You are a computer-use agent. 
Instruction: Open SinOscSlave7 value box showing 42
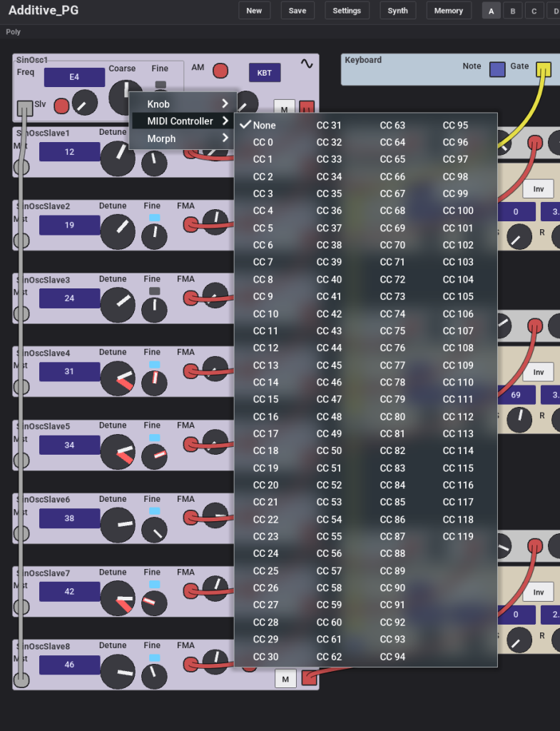click(69, 592)
